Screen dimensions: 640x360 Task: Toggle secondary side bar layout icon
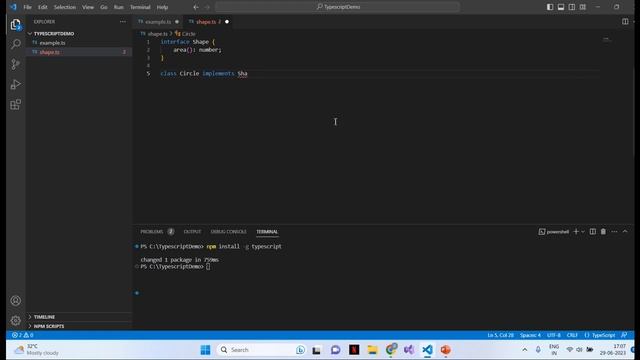pyautogui.click(x=572, y=7)
